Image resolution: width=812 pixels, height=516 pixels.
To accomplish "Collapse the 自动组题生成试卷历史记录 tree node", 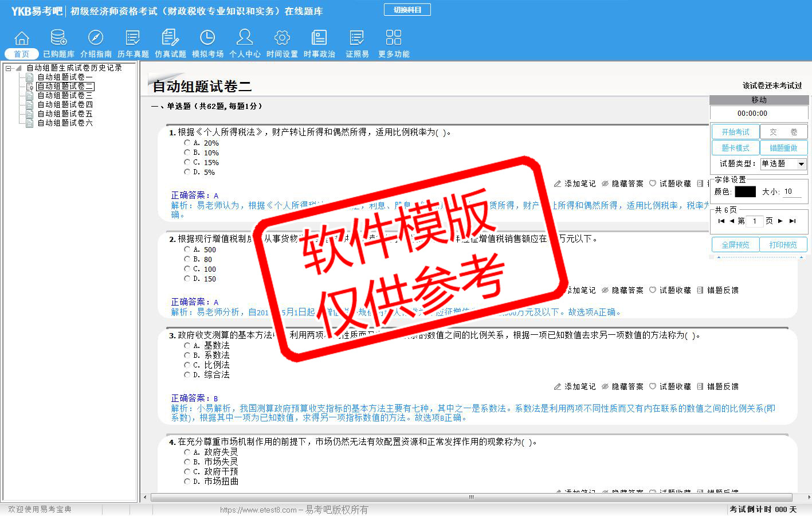I will click(x=9, y=68).
